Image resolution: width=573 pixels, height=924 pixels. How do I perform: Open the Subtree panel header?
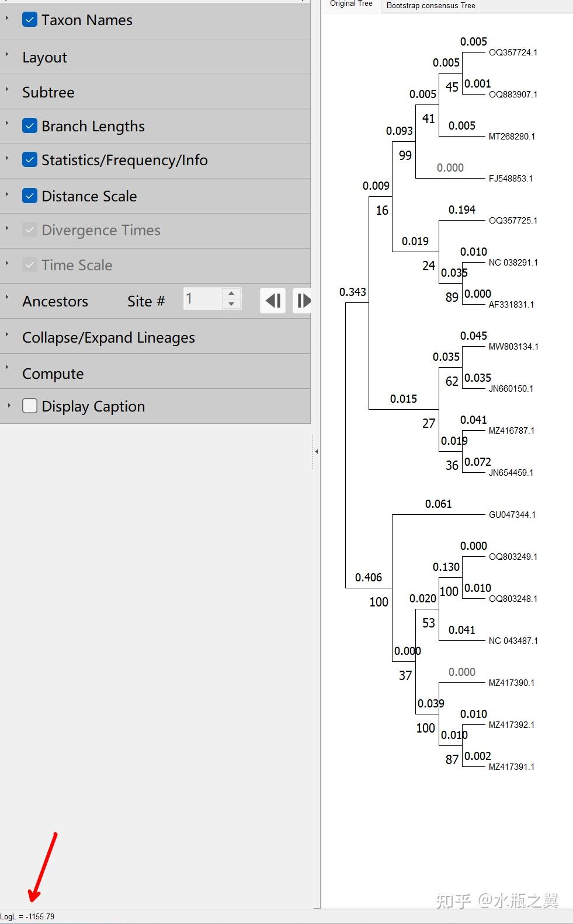click(x=155, y=92)
